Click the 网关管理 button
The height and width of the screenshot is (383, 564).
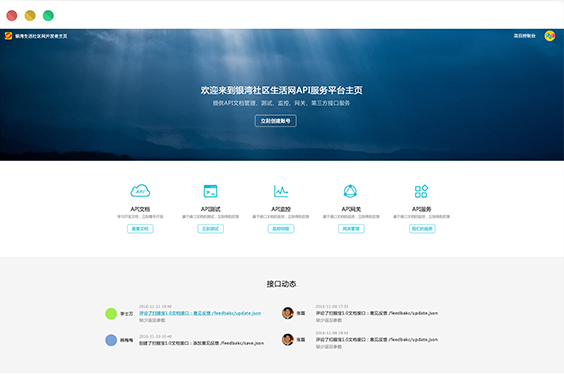(351, 229)
